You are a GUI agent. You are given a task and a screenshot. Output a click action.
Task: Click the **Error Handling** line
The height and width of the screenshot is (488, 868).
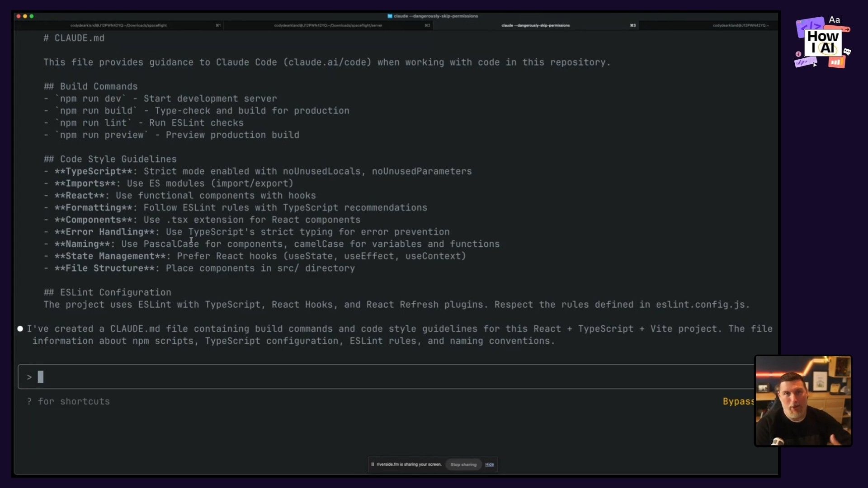[247, 232]
